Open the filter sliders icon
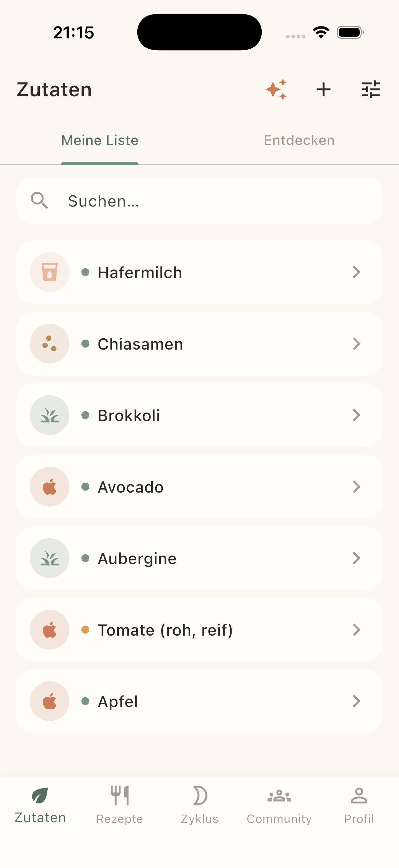 point(371,90)
